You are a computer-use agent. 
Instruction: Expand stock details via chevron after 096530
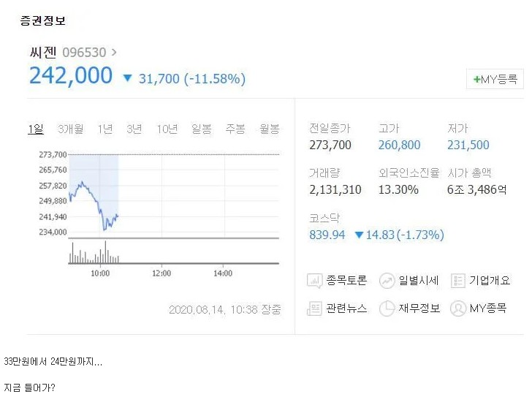tap(114, 53)
